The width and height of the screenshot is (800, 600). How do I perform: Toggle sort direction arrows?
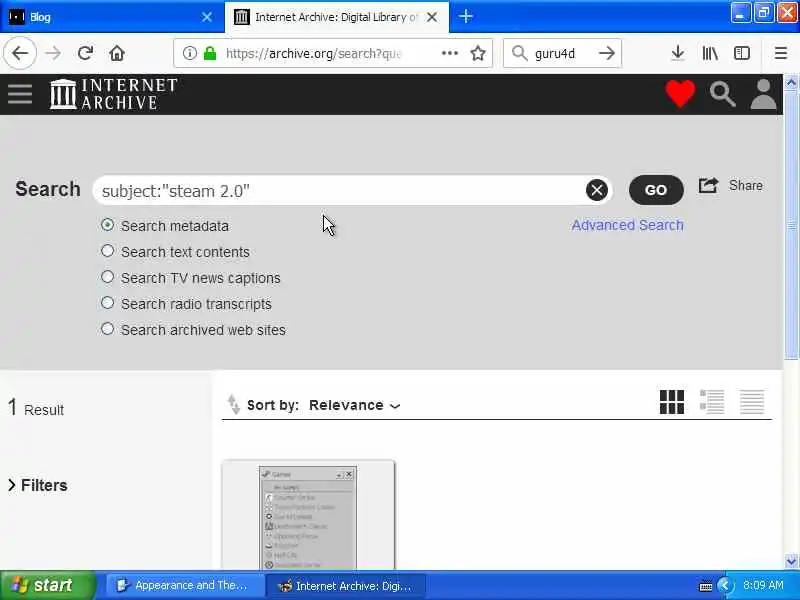(x=234, y=405)
